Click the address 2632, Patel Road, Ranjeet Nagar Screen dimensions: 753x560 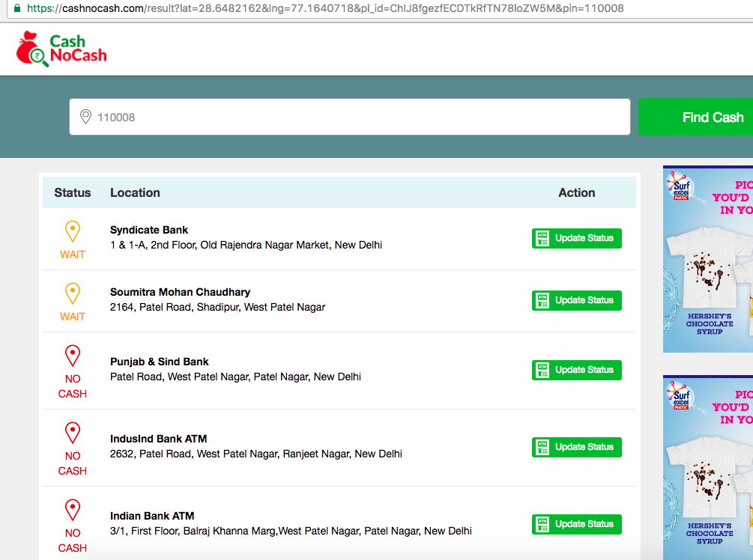[256, 454]
